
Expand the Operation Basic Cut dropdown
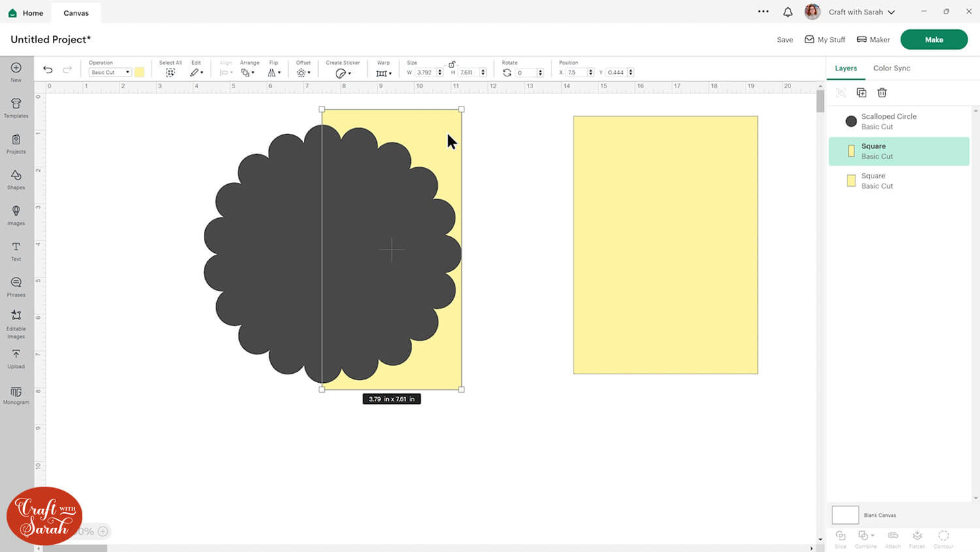tap(110, 73)
